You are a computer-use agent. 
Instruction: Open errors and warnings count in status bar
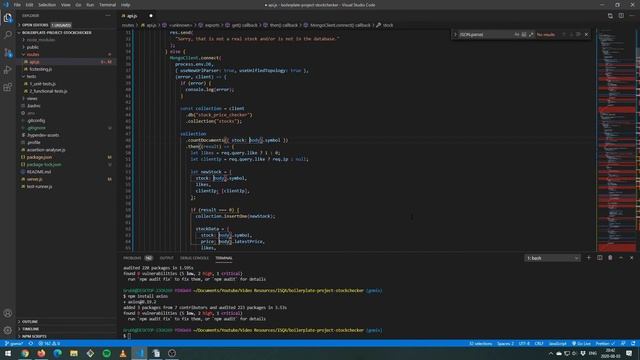click(x=49, y=344)
